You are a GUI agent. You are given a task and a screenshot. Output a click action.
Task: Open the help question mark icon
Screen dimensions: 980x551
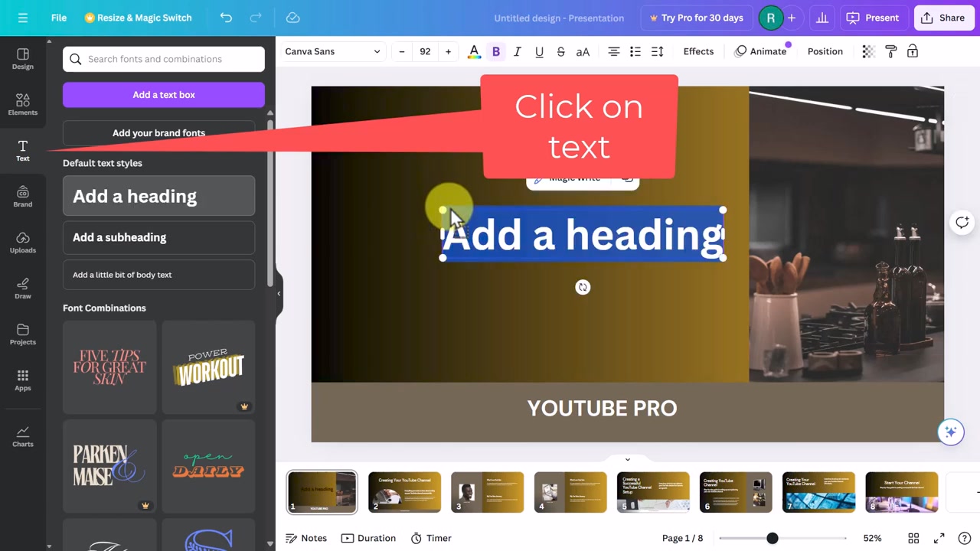click(965, 538)
